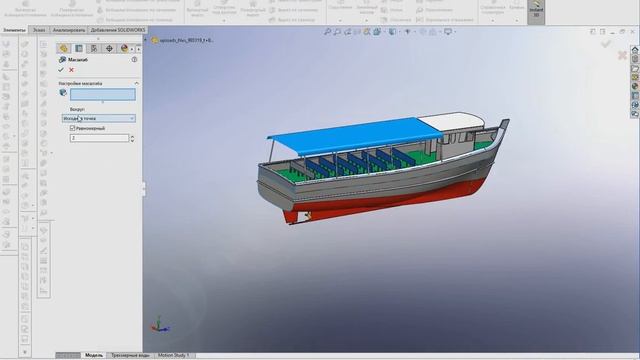The width and height of the screenshot is (640, 360).
Task: Click Линейный массив button in ribbon
Action: coord(366,7)
